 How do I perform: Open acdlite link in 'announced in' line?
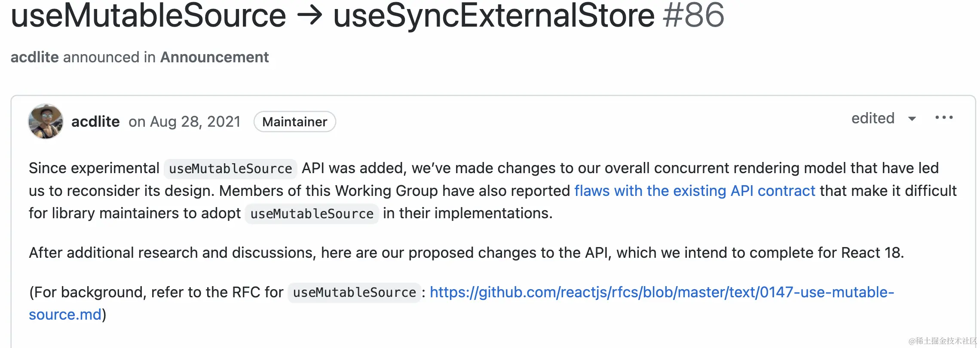34,57
